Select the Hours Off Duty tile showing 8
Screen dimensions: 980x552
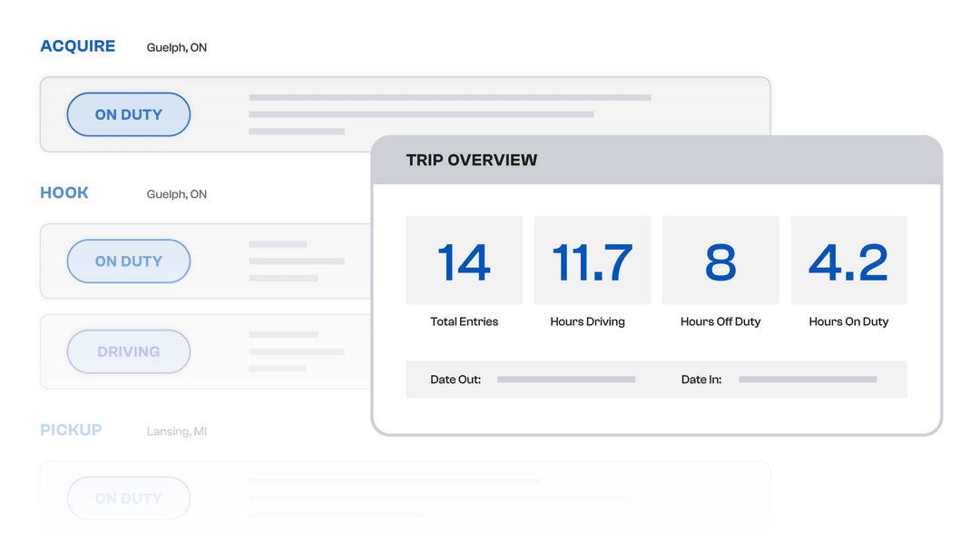720,260
